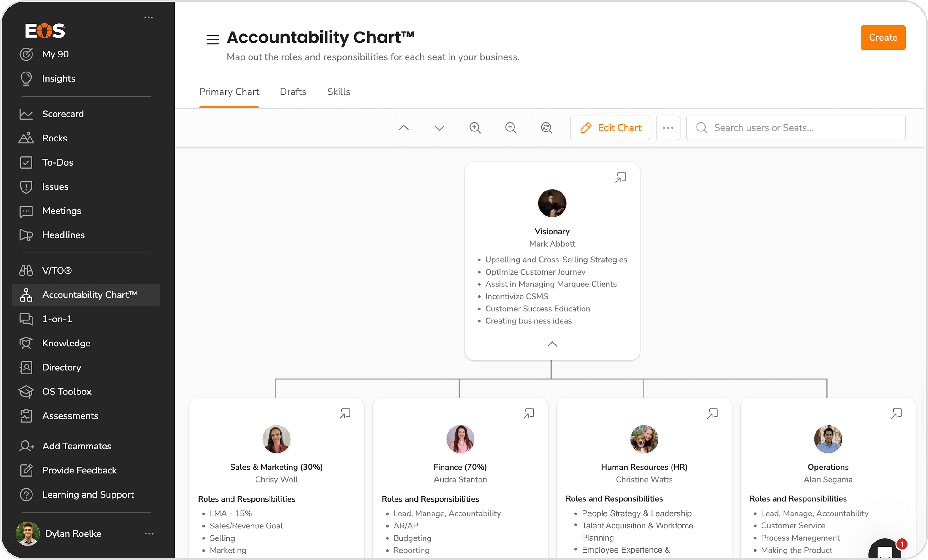Image resolution: width=928 pixels, height=560 pixels.
Task: Collapse the Visionary seat card
Action: point(552,344)
